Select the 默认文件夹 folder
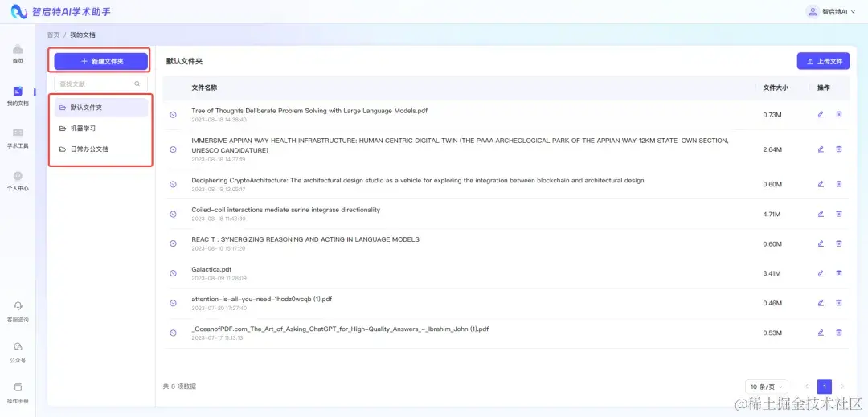Screen dimensions: 868x417 [100, 108]
